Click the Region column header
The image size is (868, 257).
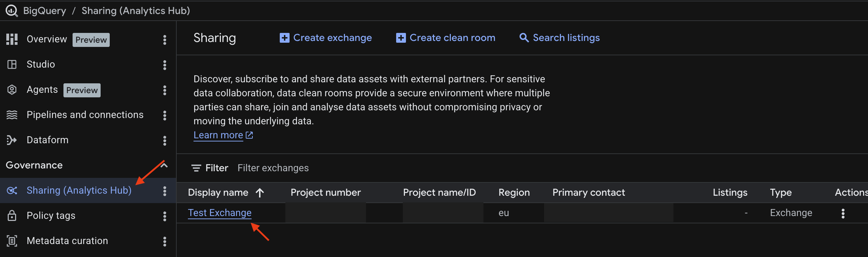tap(514, 193)
